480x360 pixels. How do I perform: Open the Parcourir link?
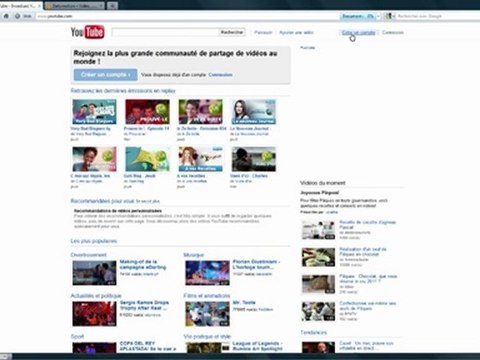[x=263, y=33]
